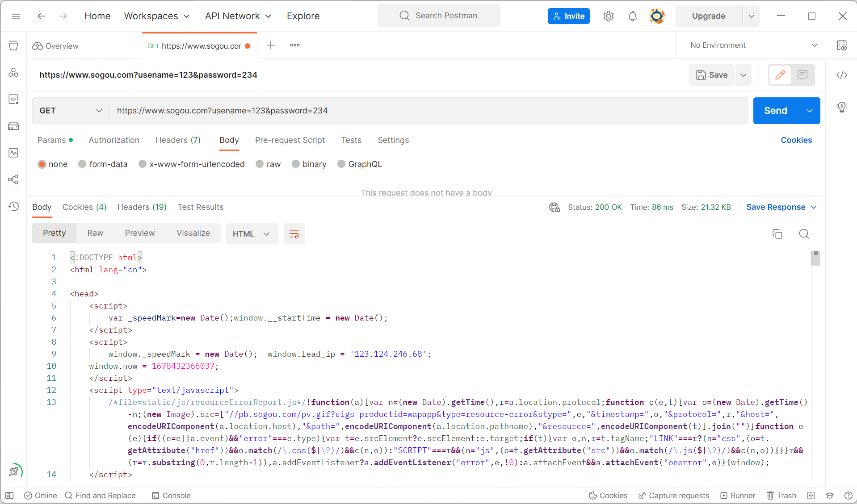Open Collections in the left sidebar

point(13,46)
